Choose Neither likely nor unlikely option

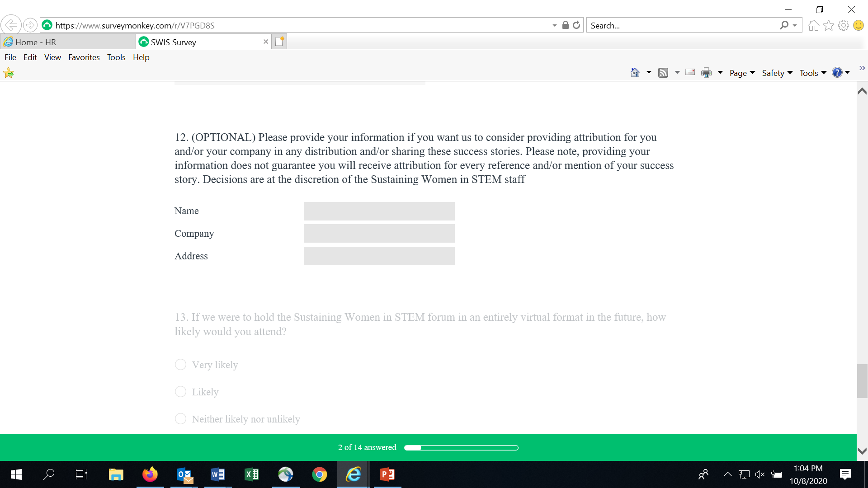pyautogui.click(x=180, y=419)
